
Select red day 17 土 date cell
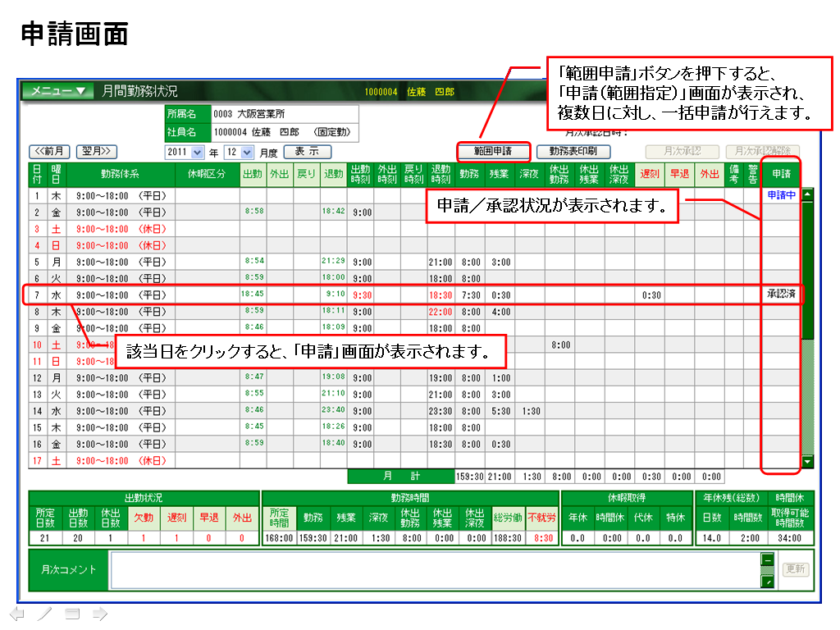tap(38, 461)
